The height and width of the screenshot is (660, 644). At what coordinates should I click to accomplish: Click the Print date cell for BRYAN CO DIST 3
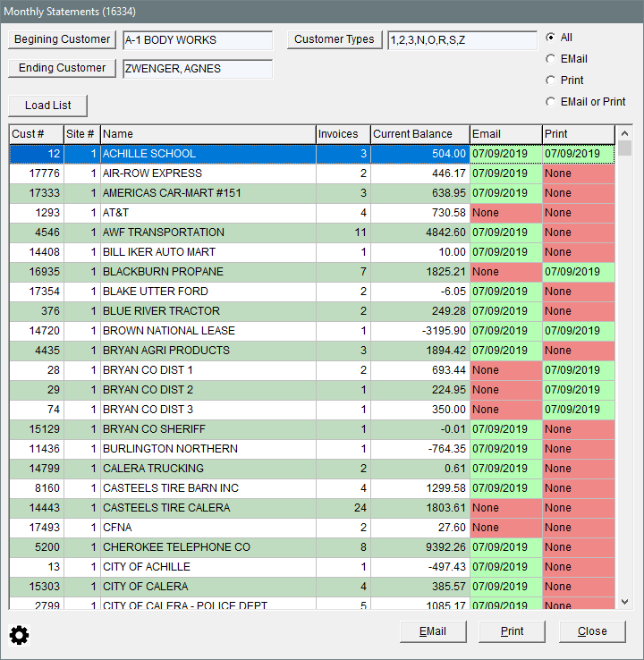pyautogui.click(x=579, y=410)
